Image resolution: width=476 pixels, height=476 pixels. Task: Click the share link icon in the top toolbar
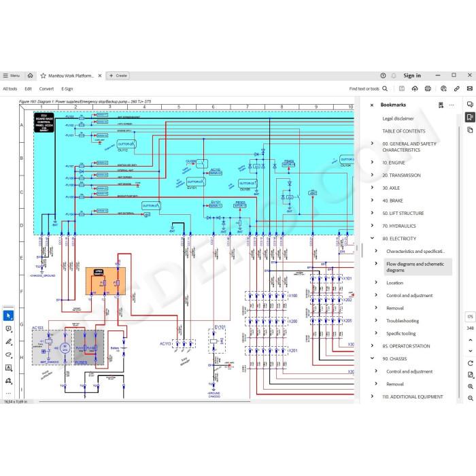[x=456, y=88]
